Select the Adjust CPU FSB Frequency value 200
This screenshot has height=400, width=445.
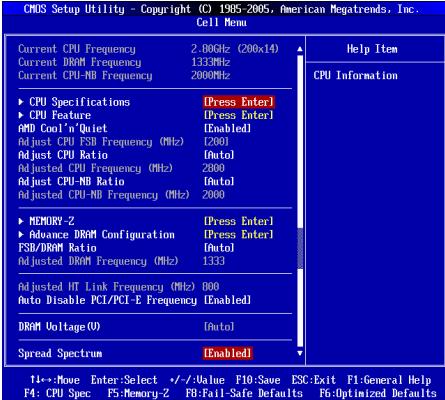pos(216,142)
